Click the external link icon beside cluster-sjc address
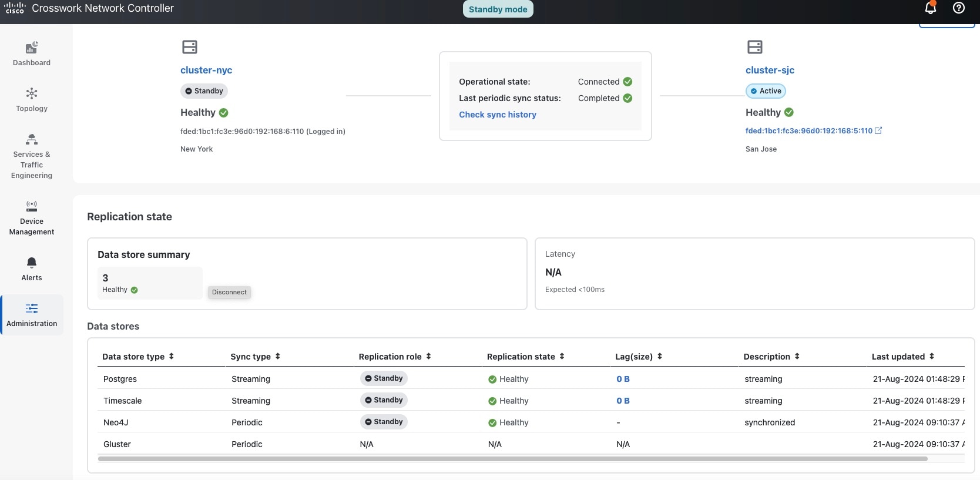This screenshot has height=480, width=980. (878, 130)
